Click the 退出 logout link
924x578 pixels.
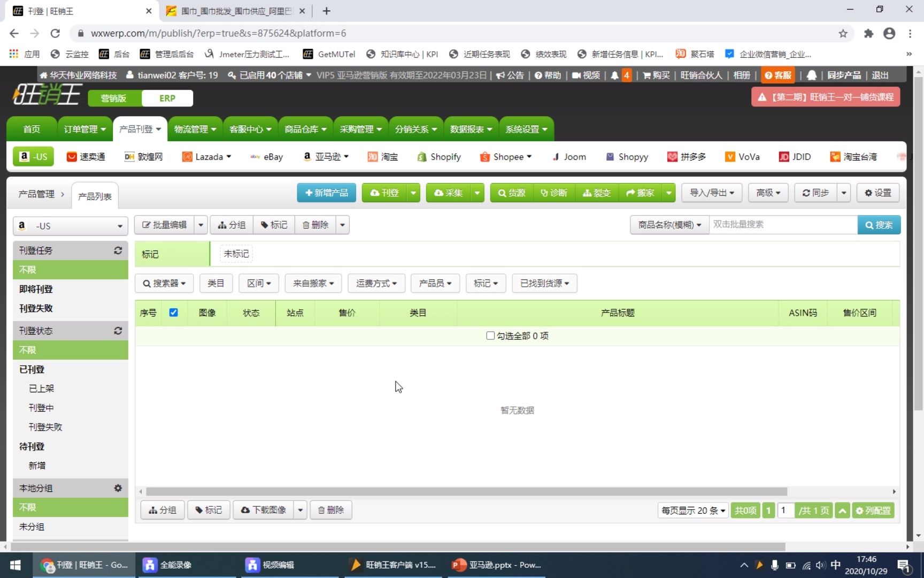(880, 75)
